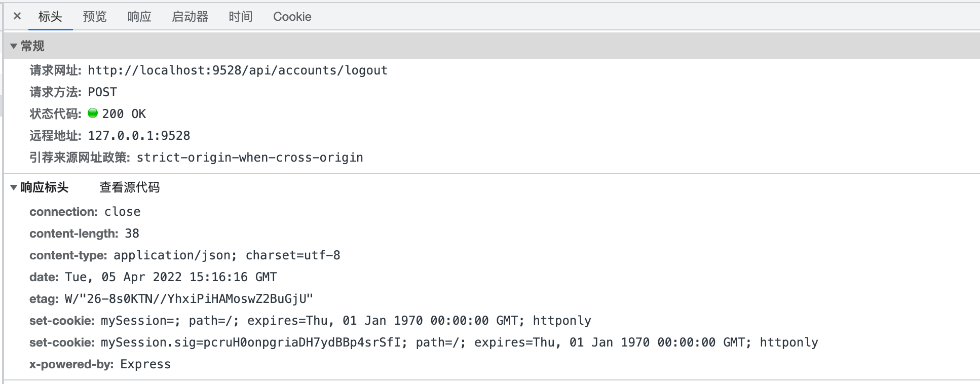Collapse the 常规 section
Viewport: 980px width, 384px height.
tap(14, 46)
